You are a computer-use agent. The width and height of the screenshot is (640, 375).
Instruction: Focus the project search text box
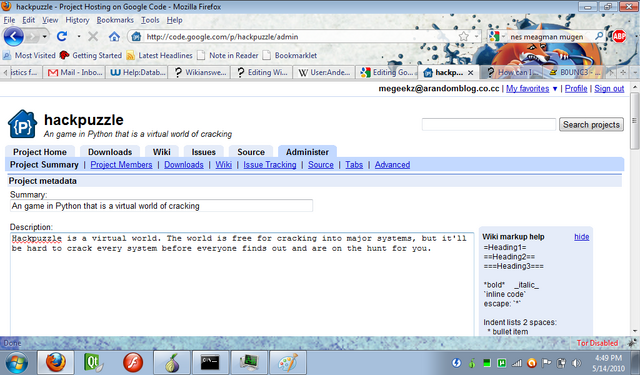click(x=489, y=124)
